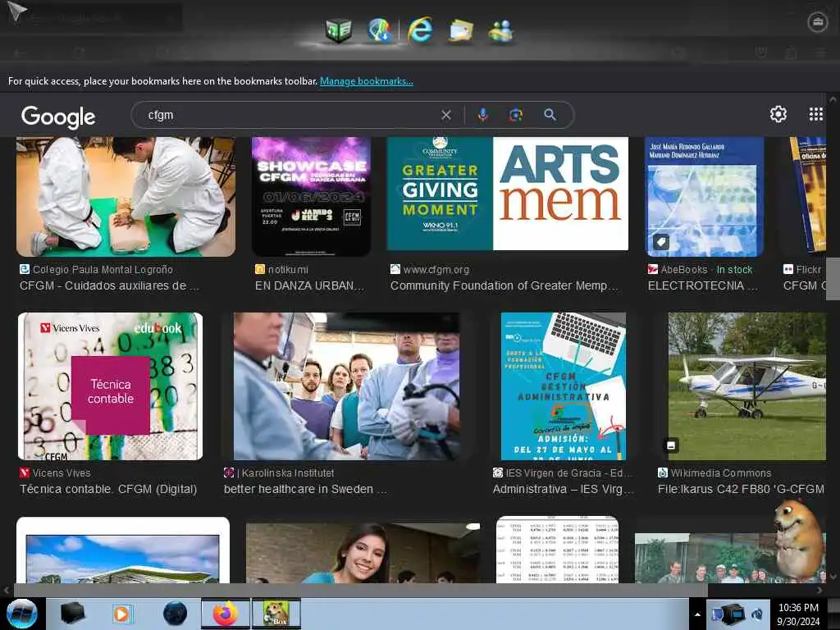Open the dark globe taskbar icon
This screenshot has width=840, height=630.
coord(176,614)
